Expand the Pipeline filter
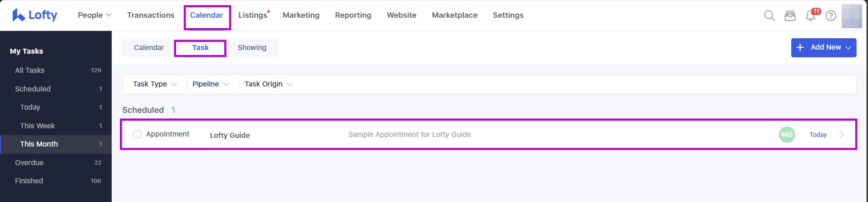The image size is (868, 202). 210,84
